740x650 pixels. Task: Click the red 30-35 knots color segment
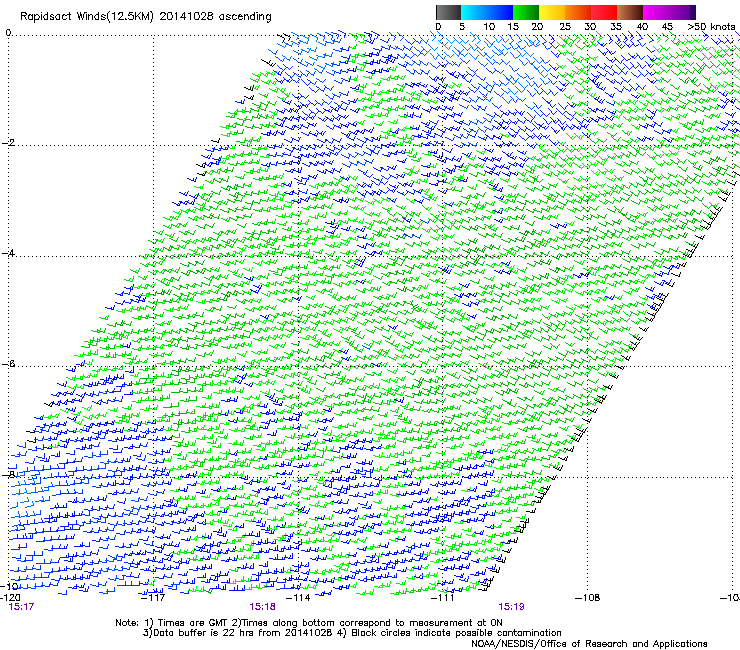(604, 12)
